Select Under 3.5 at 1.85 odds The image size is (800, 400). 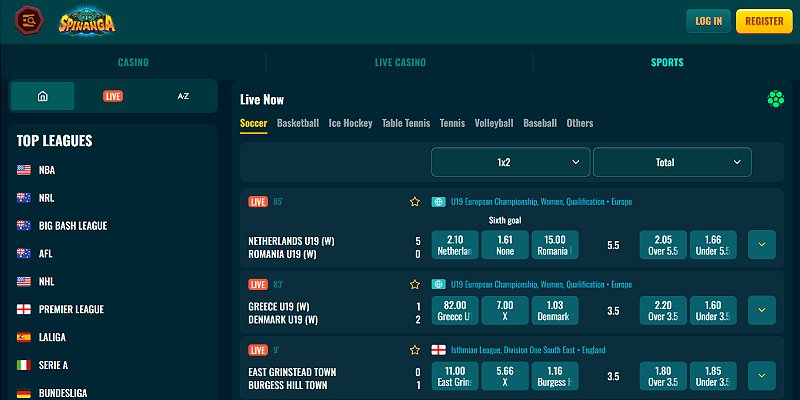[713, 376]
